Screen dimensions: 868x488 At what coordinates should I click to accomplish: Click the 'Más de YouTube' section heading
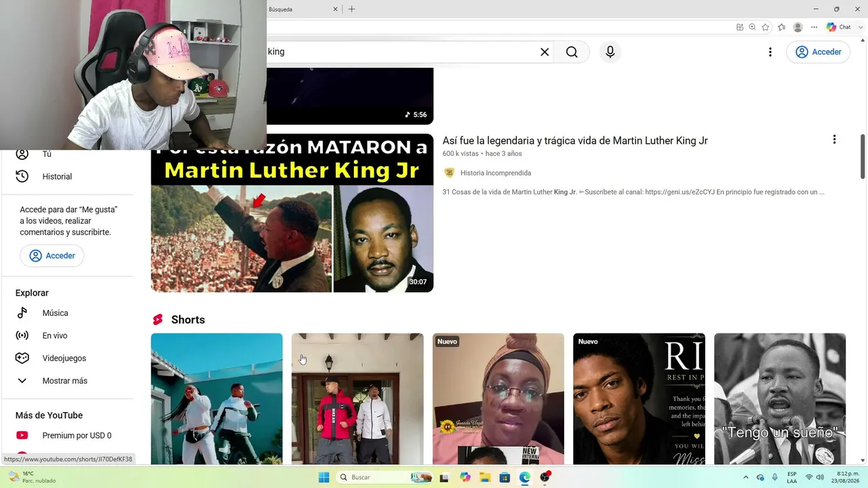pyautogui.click(x=49, y=415)
